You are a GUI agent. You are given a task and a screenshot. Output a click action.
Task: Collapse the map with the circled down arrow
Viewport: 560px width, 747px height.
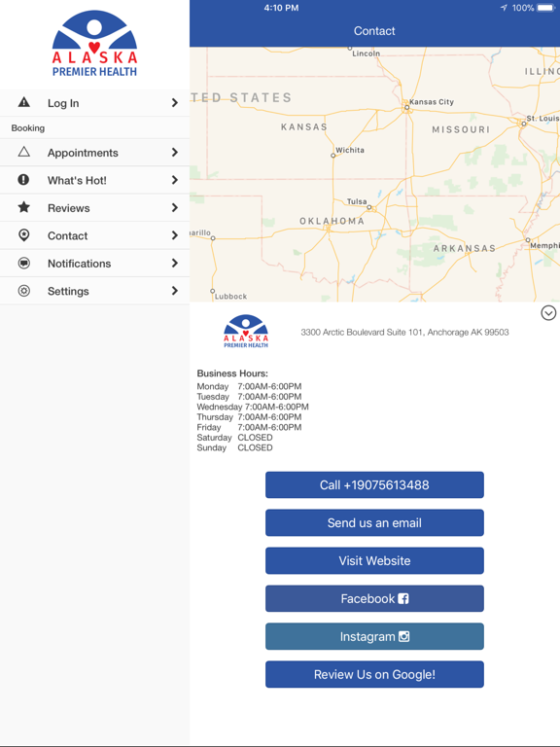548,313
